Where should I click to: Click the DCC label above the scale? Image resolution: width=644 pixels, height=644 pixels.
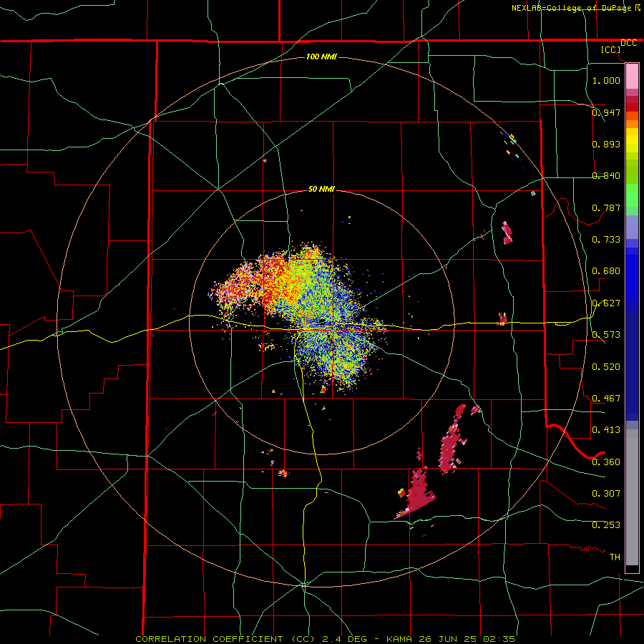click(628, 43)
